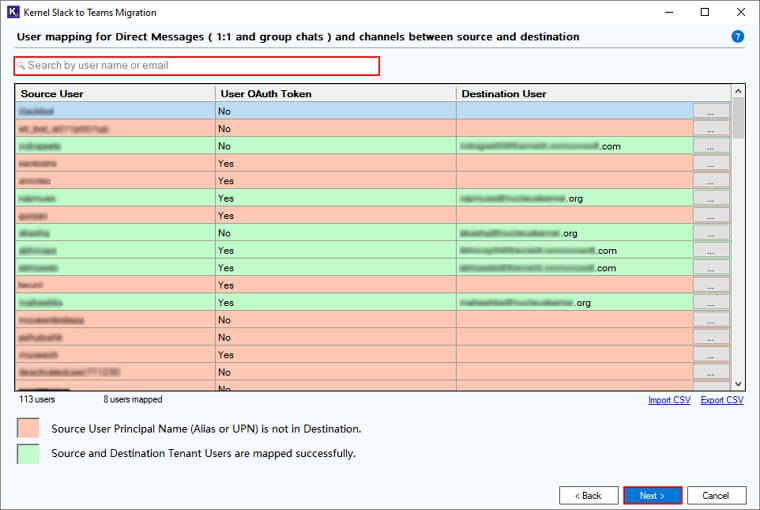Open help via the blue question mark icon
760x510 pixels.
pyautogui.click(x=737, y=36)
